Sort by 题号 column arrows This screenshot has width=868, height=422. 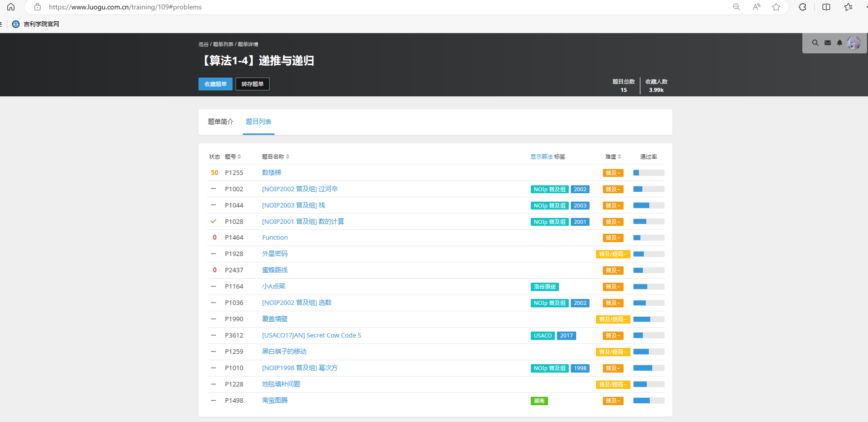[x=239, y=157]
